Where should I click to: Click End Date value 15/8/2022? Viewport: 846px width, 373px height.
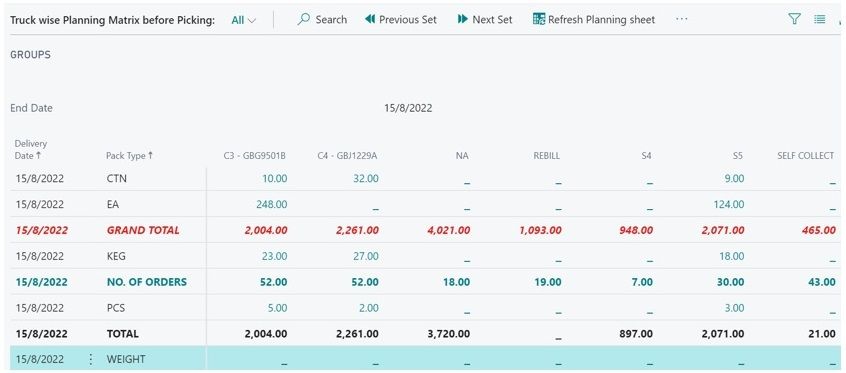point(408,108)
